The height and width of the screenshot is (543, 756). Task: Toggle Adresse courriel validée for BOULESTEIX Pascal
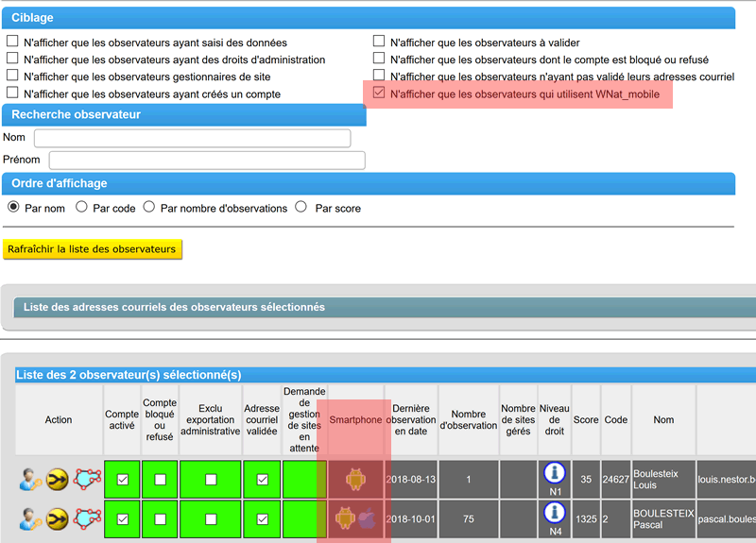263,518
